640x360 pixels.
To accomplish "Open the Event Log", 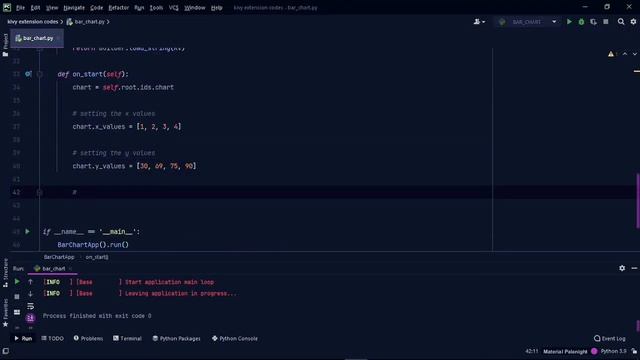I will click(609, 338).
